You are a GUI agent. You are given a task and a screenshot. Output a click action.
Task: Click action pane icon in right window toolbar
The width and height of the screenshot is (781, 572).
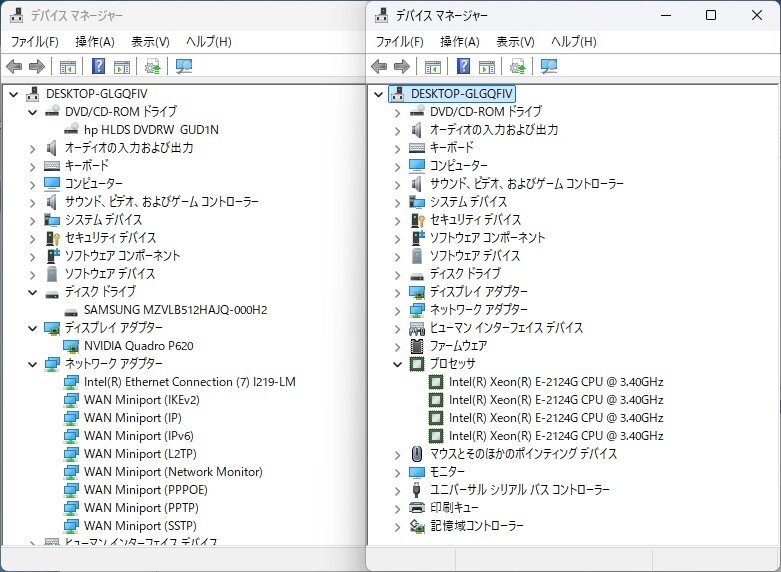click(487, 66)
